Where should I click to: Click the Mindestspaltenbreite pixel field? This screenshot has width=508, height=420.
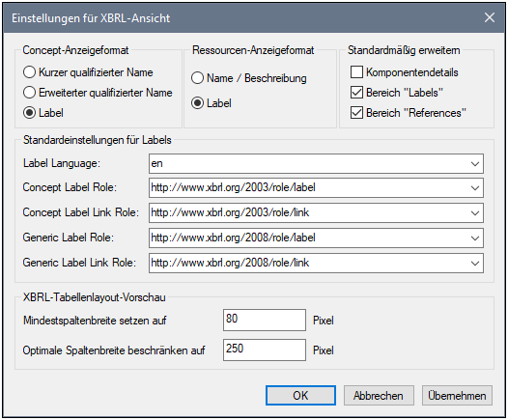click(x=265, y=320)
